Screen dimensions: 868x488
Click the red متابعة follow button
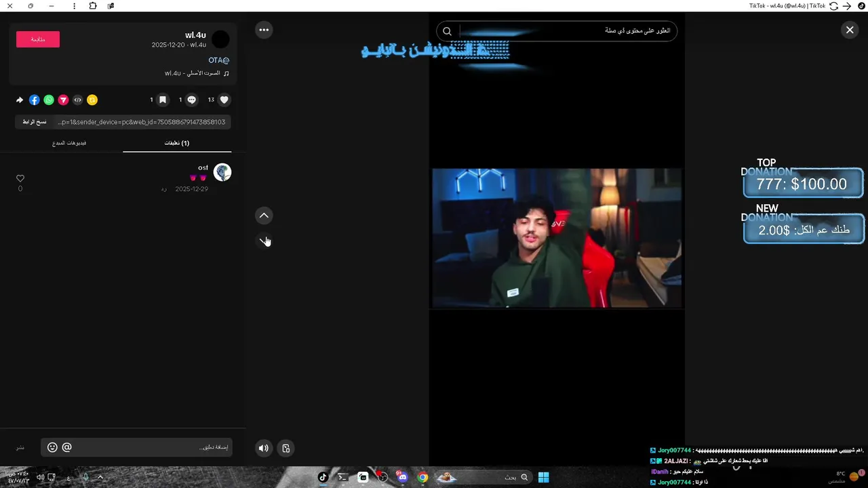coord(38,39)
